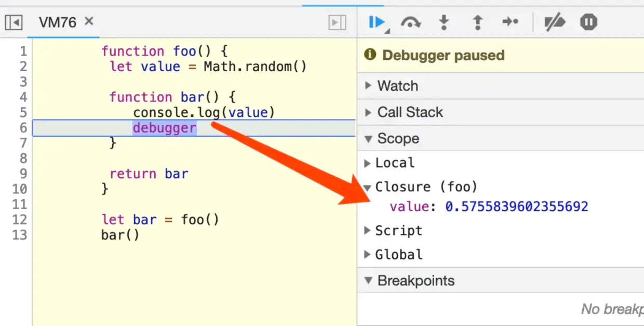Click the highlighted debugger statement
This screenshot has height=326, width=644.
point(164,128)
